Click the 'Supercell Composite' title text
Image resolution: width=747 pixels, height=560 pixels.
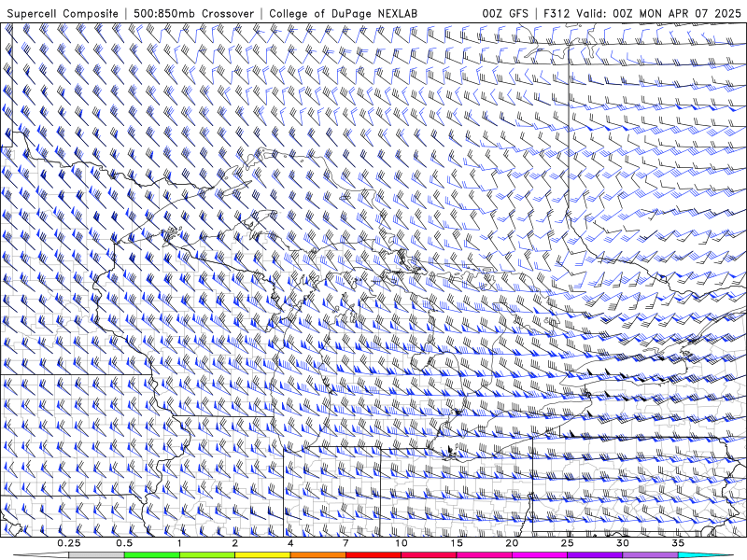click(63, 14)
